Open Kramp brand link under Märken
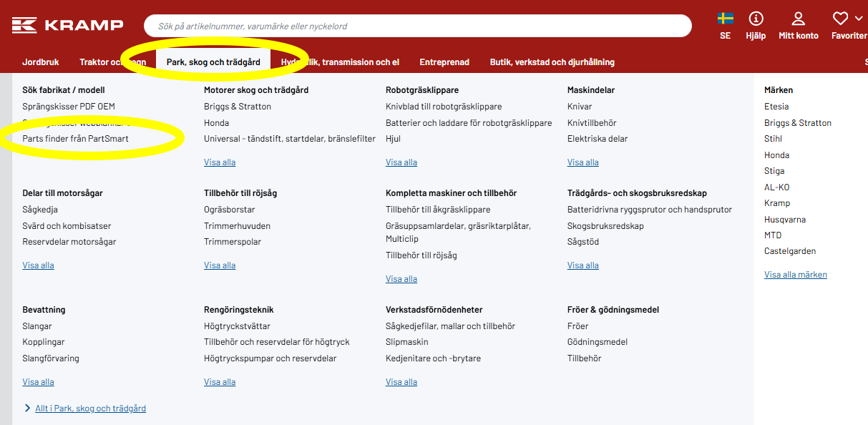 [777, 203]
